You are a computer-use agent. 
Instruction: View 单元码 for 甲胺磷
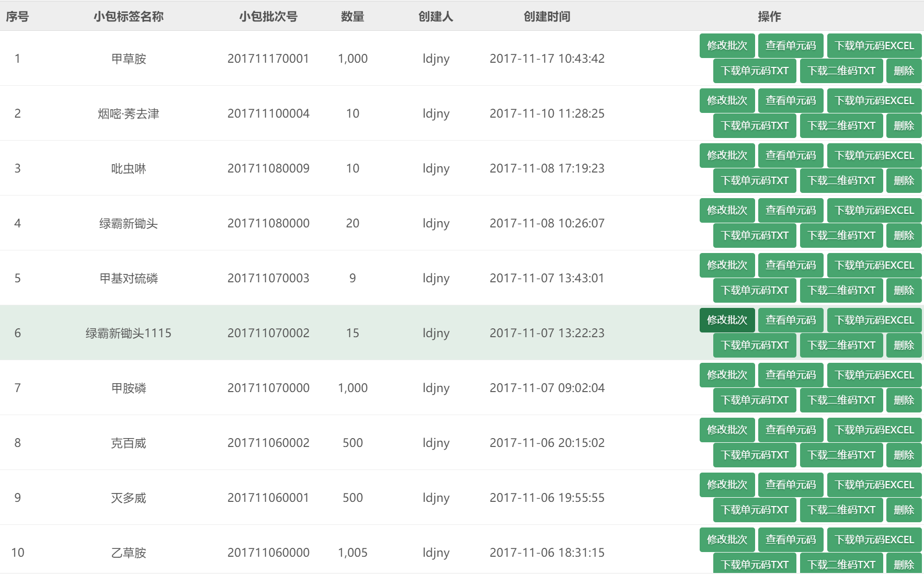791,375
